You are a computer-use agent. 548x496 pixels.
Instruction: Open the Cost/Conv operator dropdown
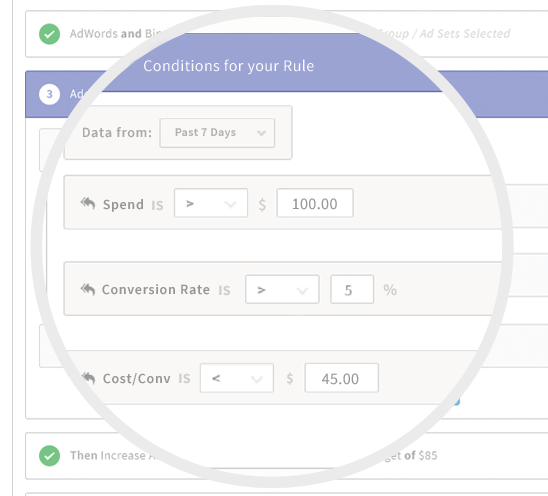237,378
